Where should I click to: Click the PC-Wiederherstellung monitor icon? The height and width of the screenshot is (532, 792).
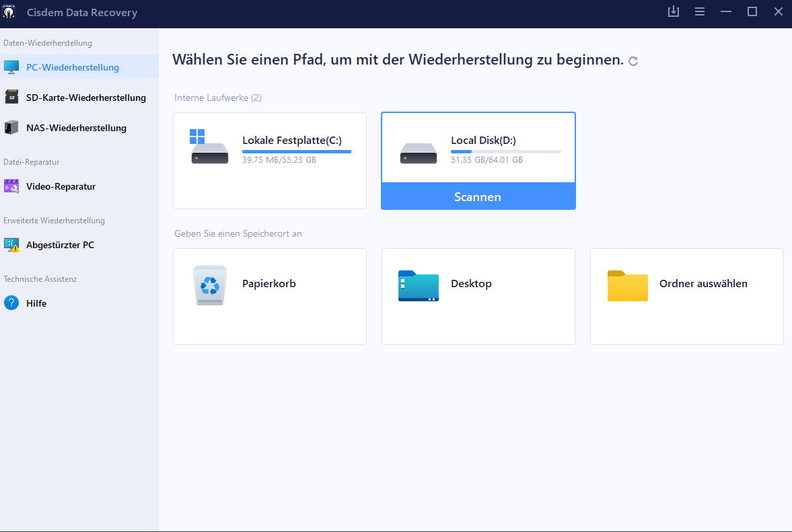(11, 67)
